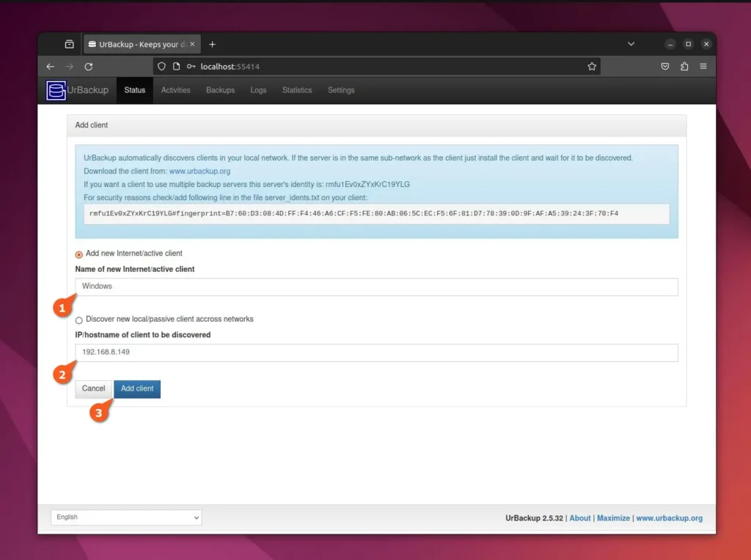Click the localhost:55414 address bar
This screenshot has width=751, height=560.
(x=376, y=67)
